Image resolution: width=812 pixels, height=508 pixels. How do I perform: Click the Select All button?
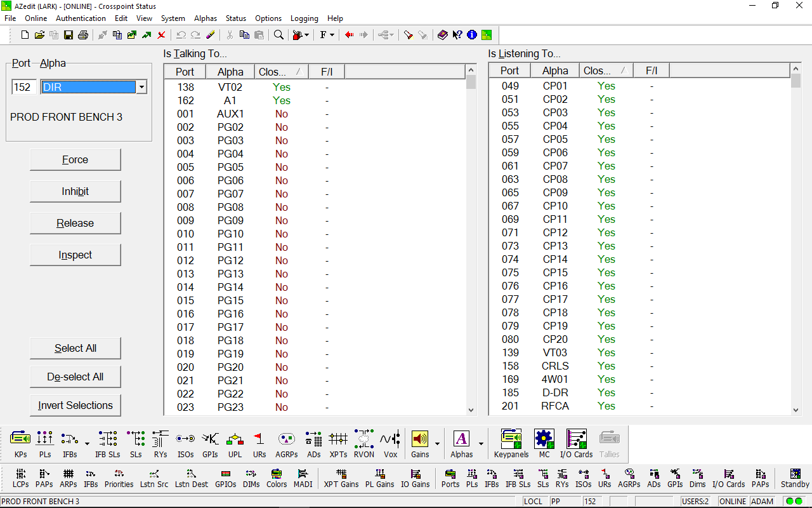point(75,348)
